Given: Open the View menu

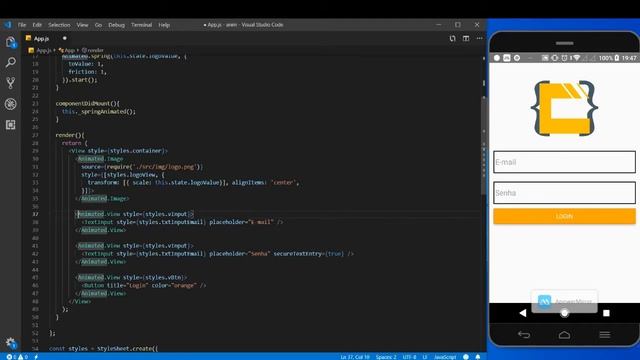Looking at the screenshot, I should pos(82,25).
